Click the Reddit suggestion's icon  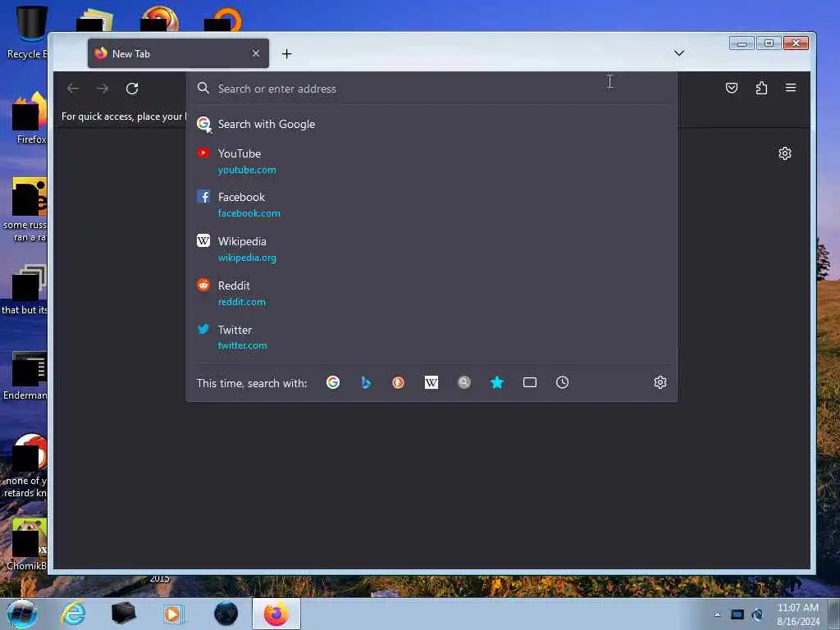pos(203,285)
